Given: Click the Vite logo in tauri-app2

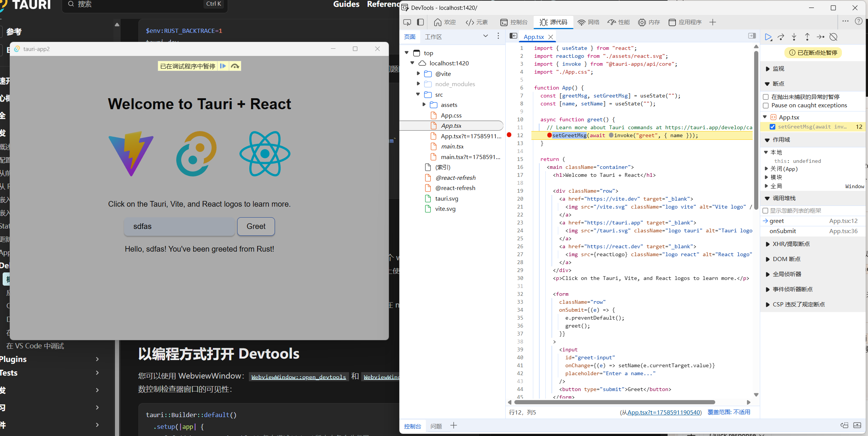Looking at the screenshot, I should click(131, 153).
